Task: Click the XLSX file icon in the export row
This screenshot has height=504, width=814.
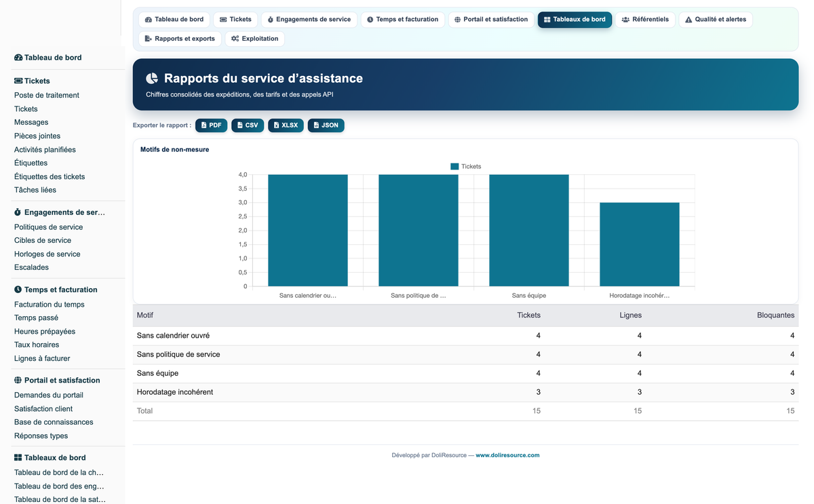Action: 277,125
